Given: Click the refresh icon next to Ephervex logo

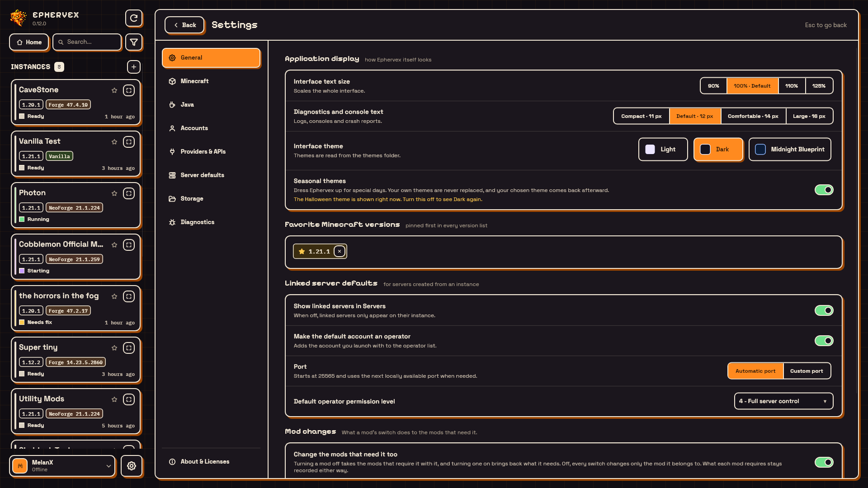Looking at the screenshot, I should [x=133, y=18].
